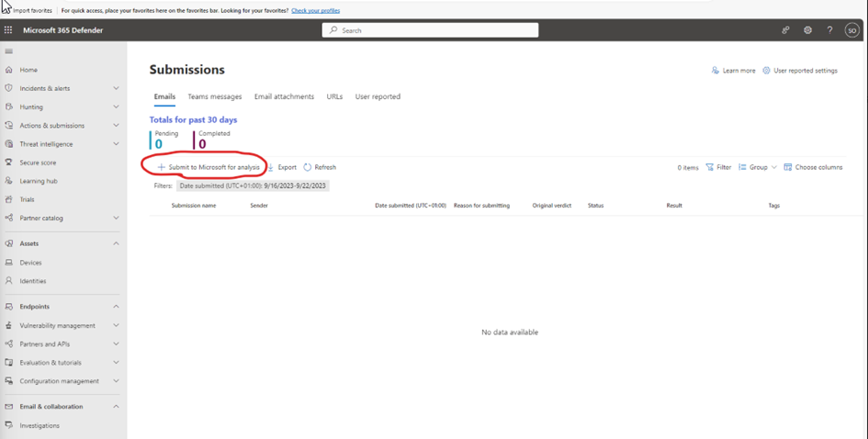The image size is (868, 439).
Task: Collapse the Assets section chevron
Action: point(116,243)
